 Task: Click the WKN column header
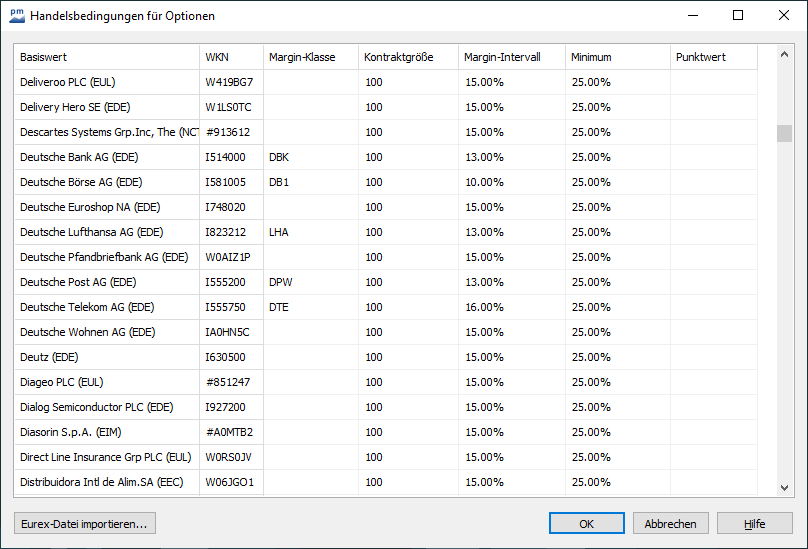231,57
